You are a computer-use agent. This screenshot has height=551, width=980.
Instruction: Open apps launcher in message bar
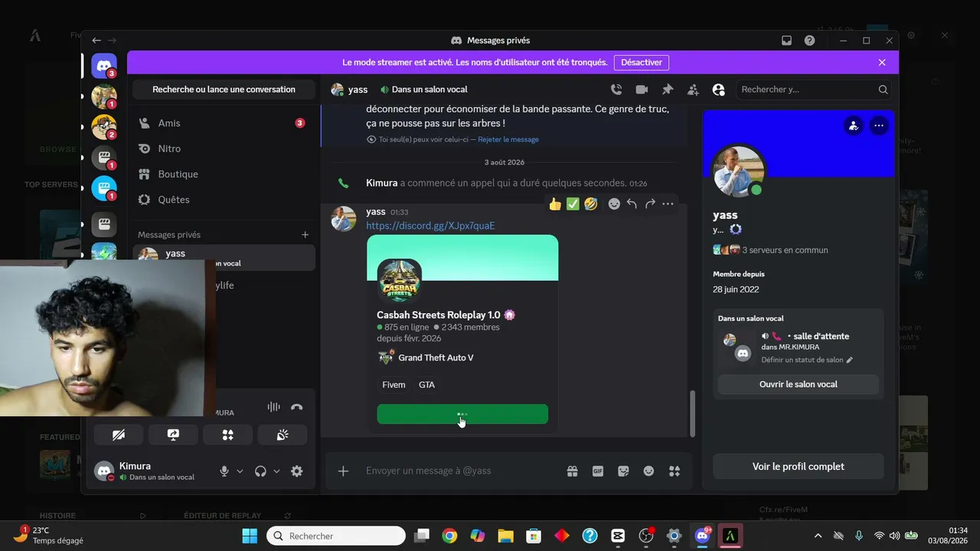click(x=675, y=471)
